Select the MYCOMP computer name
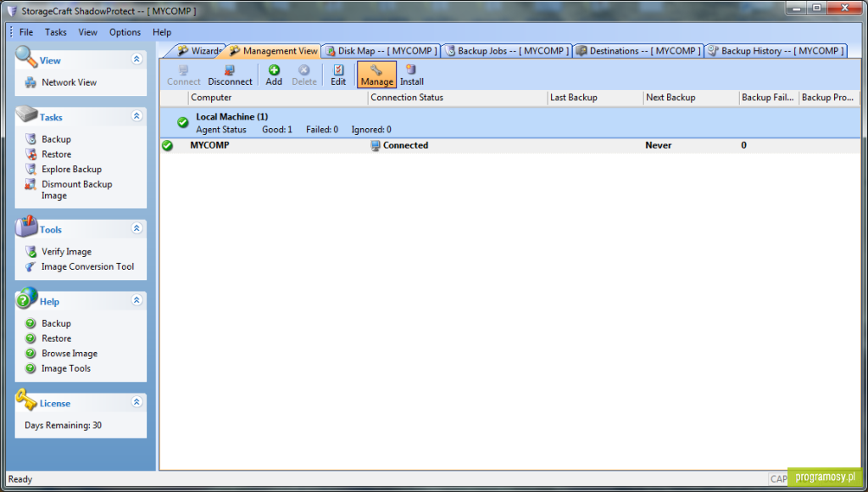The width and height of the screenshot is (868, 492). click(209, 145)
